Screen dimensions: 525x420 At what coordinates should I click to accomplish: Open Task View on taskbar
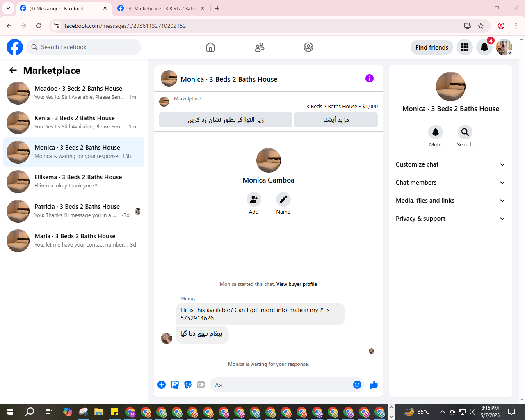click(49, 412)
